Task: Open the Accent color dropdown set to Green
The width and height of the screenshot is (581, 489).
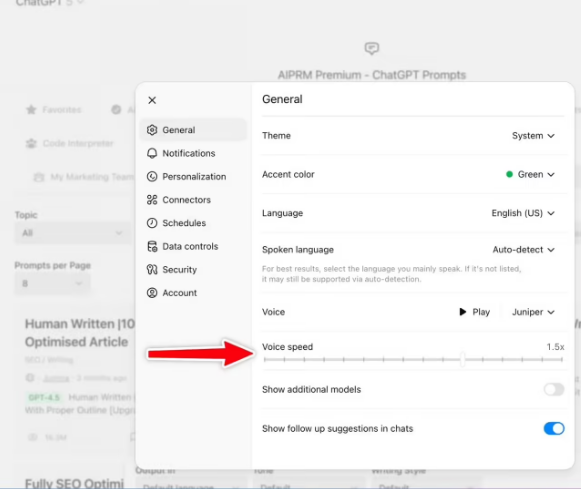Action: [530, 174]
